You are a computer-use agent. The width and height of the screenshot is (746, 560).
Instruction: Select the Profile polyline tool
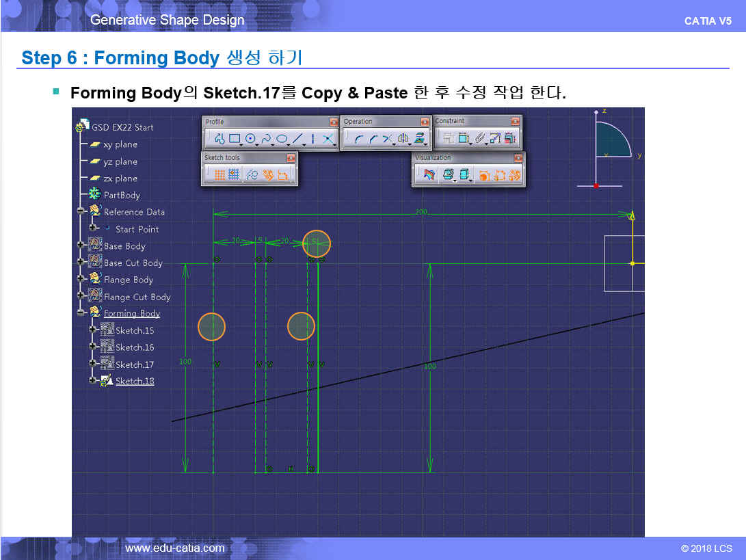[x=219, y=139]
